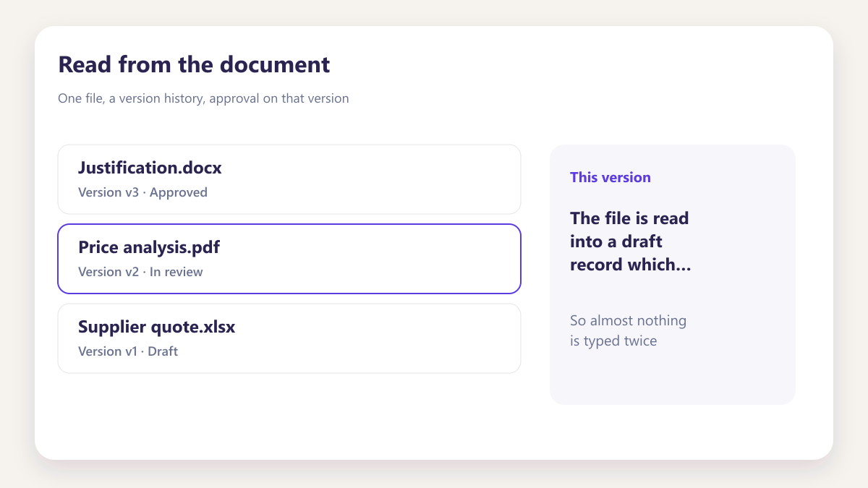
Task: Open the Price analysis.pdf card
Action: point(289,259)
